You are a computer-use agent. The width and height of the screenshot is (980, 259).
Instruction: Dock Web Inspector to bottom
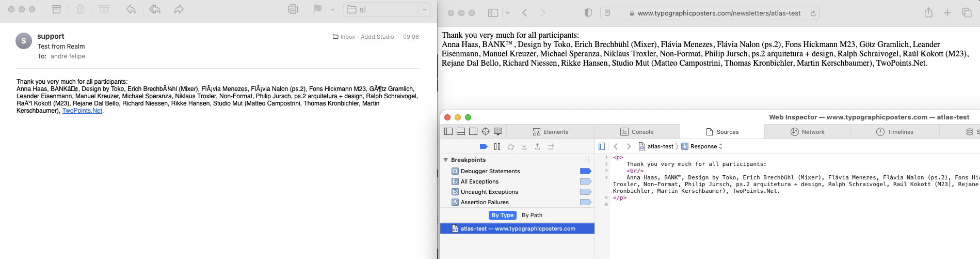click(x=461, y=132)
